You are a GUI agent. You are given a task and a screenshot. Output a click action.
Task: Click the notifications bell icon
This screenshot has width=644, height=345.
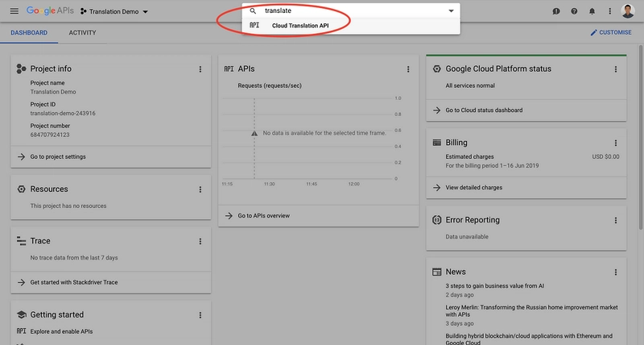coord(592,11)
